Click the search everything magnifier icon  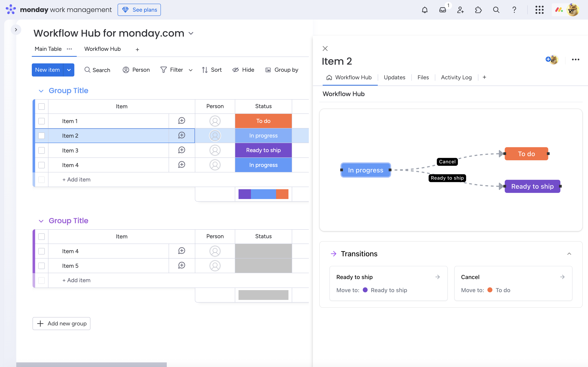point(496,10)
